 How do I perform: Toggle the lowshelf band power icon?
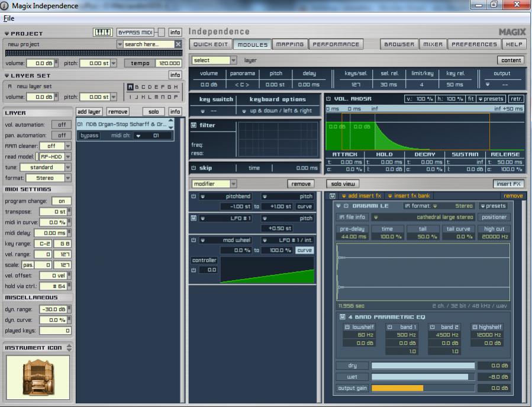click(347, 327)
